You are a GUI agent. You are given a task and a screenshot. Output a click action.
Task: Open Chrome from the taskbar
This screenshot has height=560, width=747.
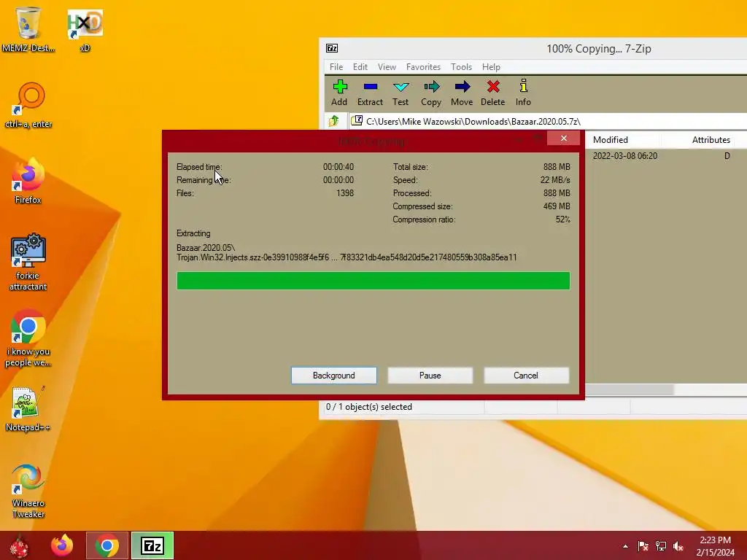pyautogui.click(x=107, y=545)
